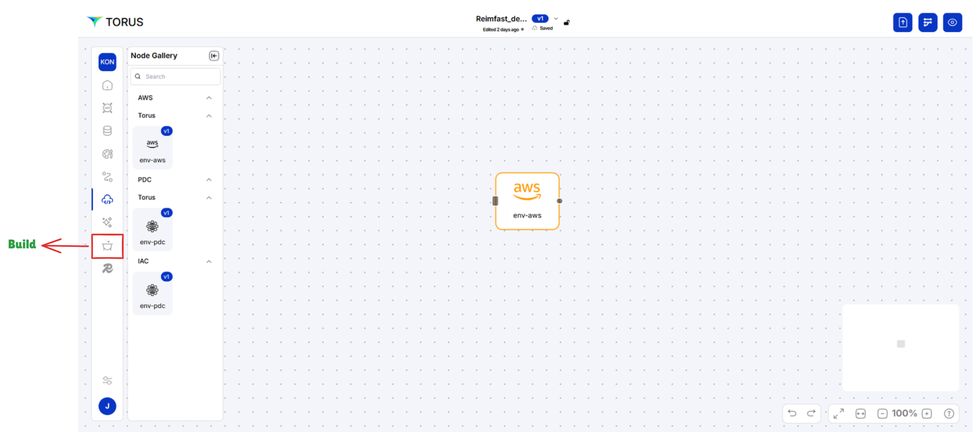This screenshot has height=440, width=980.
Task: Collapse the AWS section chevron
Action: click(x=209, y=98)
